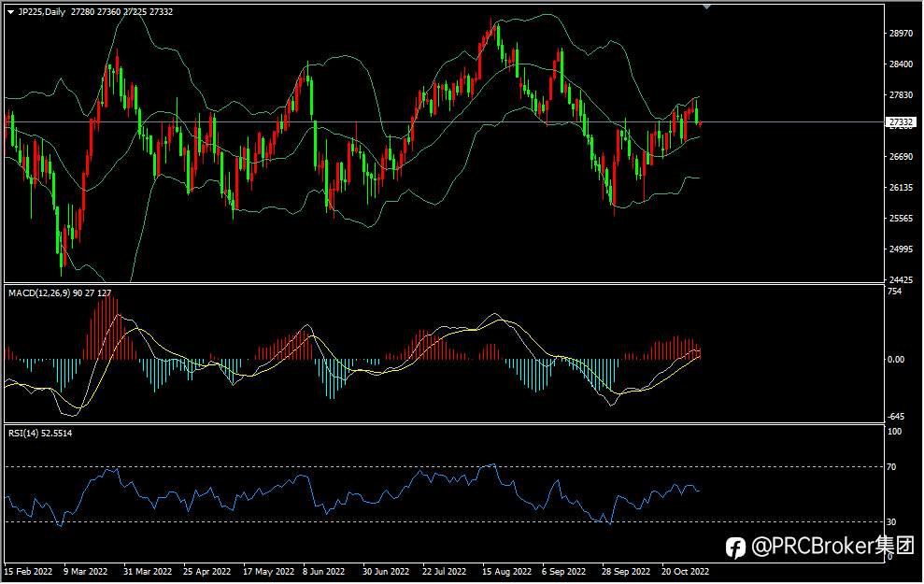Click the 24995 price axis label

pos(901,249)
